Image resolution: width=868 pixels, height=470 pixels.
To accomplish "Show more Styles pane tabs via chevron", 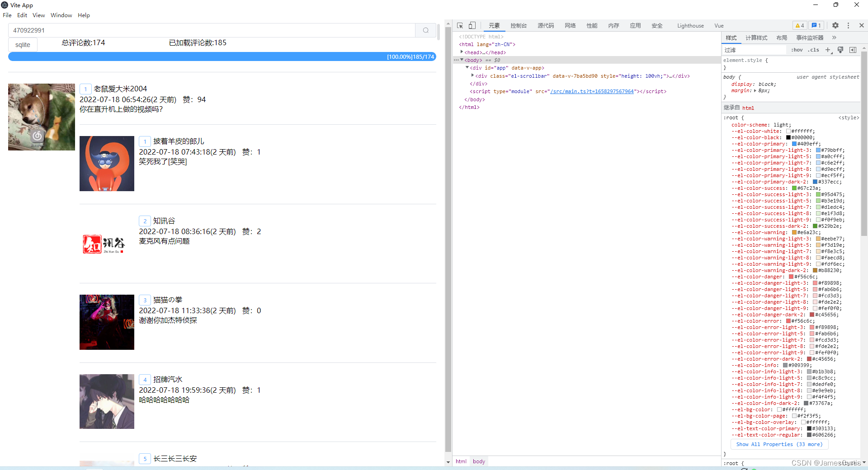I will click(834, 38).
